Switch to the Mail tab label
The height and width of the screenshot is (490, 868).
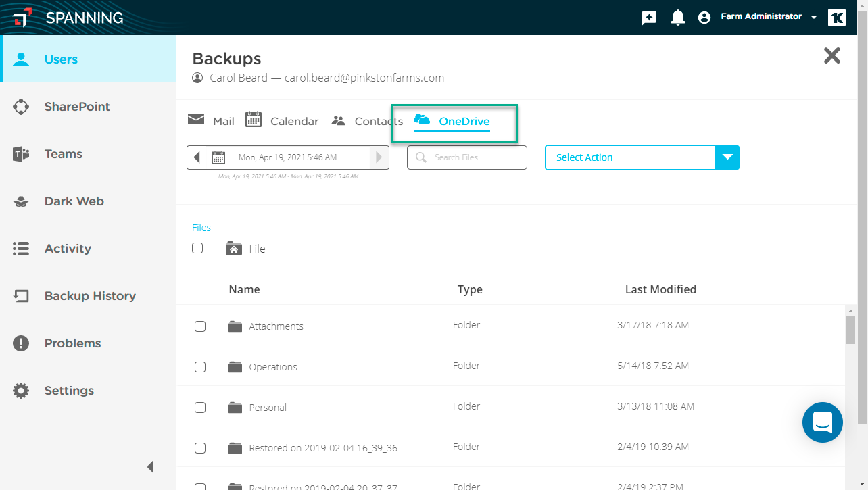click(224, 121)
